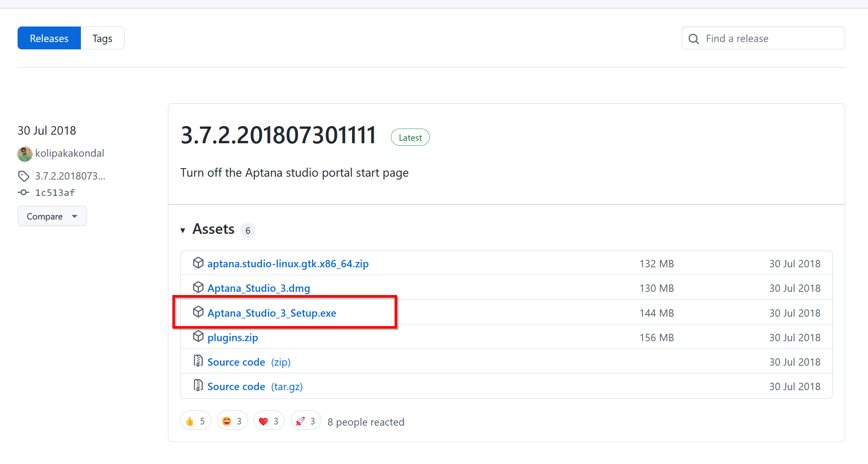Click the Assets heading
868x464 pixels.
pos(214,229)
